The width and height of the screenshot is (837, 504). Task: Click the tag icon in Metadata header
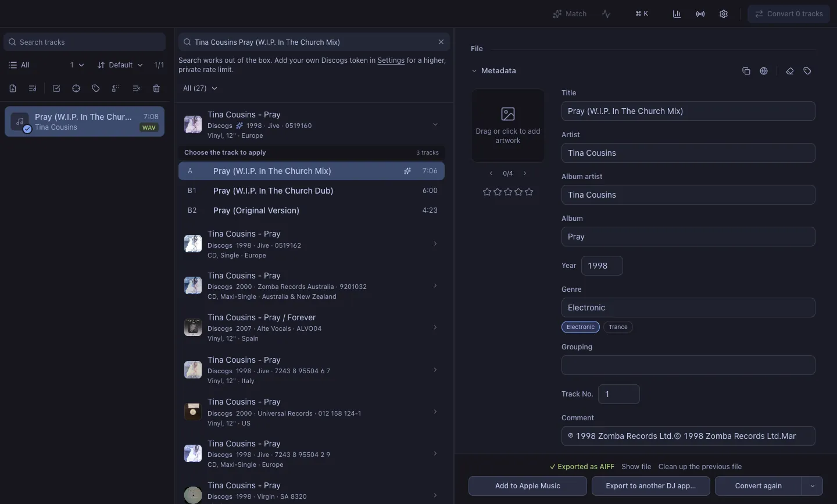tap(807, 71)
